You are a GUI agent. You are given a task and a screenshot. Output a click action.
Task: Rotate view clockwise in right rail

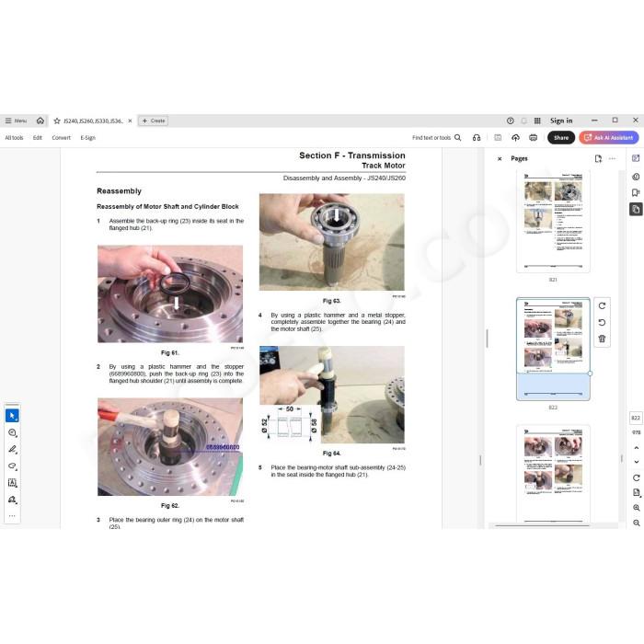(x=637, y=477)
